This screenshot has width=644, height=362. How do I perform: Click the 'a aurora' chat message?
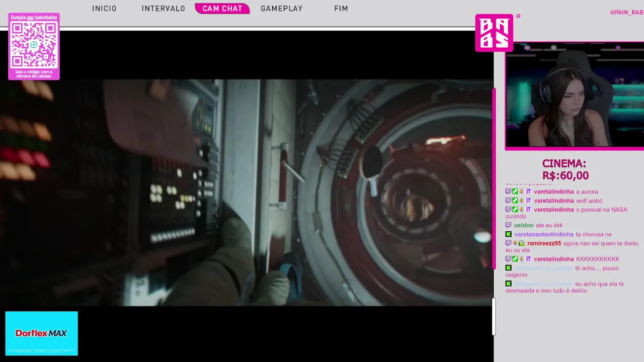click(x=587, y=192)
